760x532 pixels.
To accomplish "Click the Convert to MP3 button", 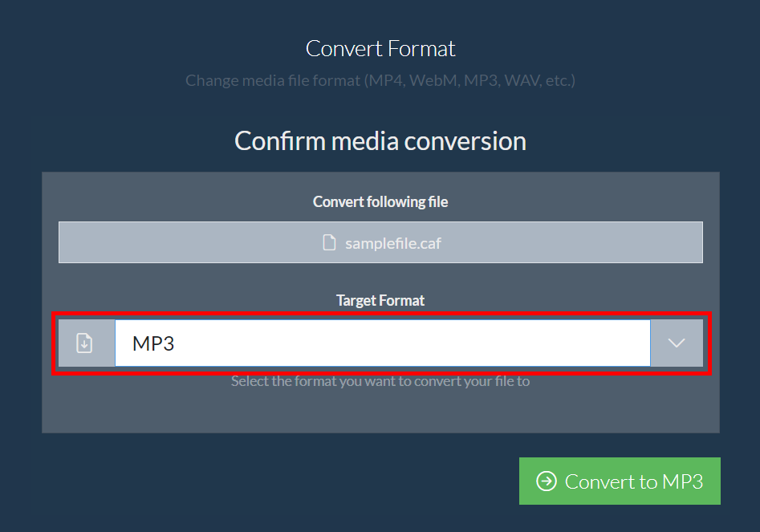I will [620, 481].
